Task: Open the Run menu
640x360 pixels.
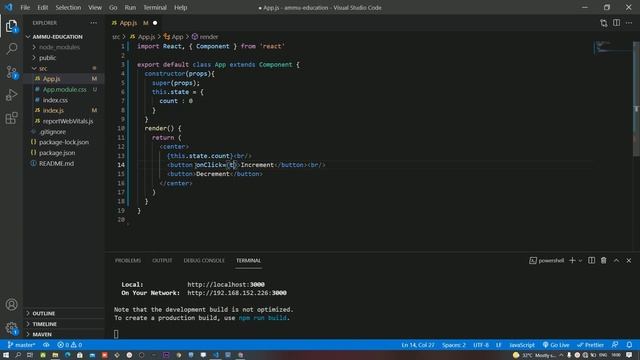Action: [130, 7]
